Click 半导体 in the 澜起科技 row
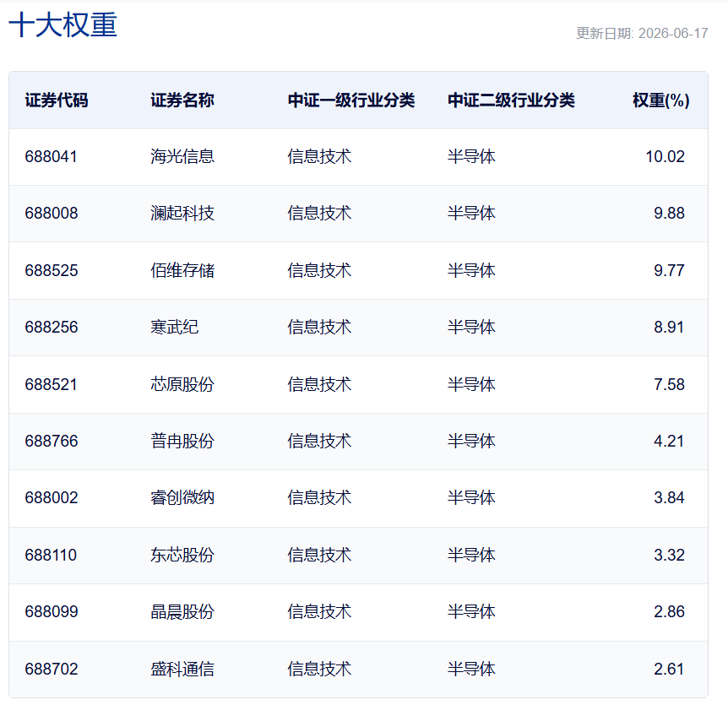This screenshot has width=728, height=705. point(471,213)
